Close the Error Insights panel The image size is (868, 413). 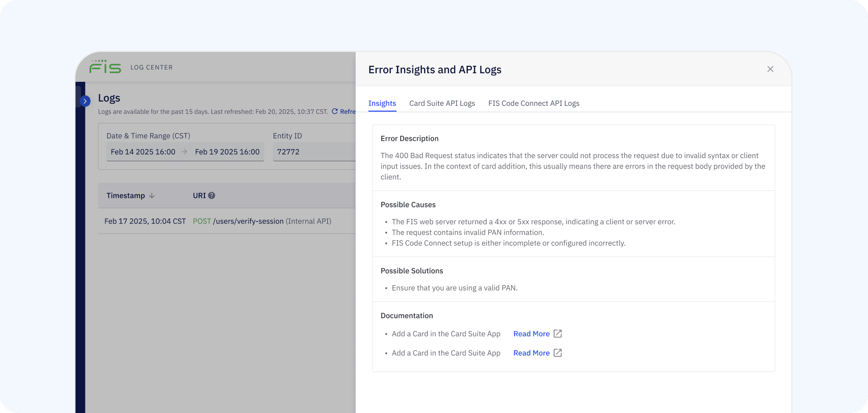click(x=770, y=69)
